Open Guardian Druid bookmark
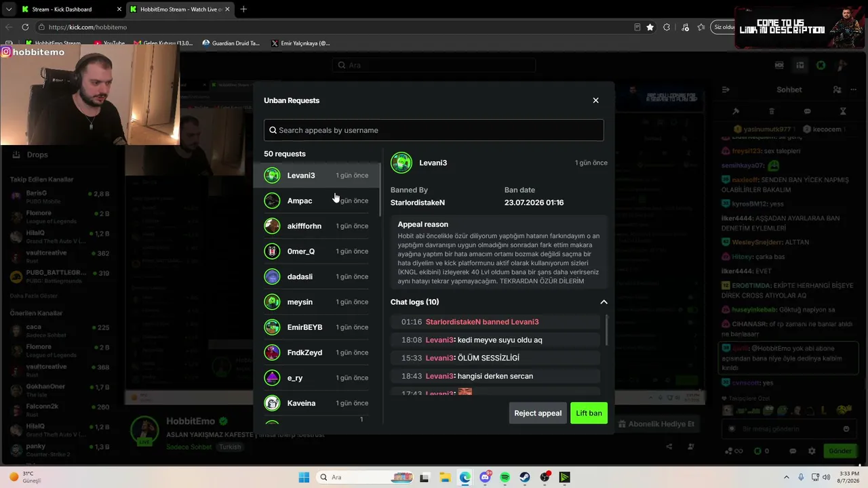The image size is (868, 488). 231,43
